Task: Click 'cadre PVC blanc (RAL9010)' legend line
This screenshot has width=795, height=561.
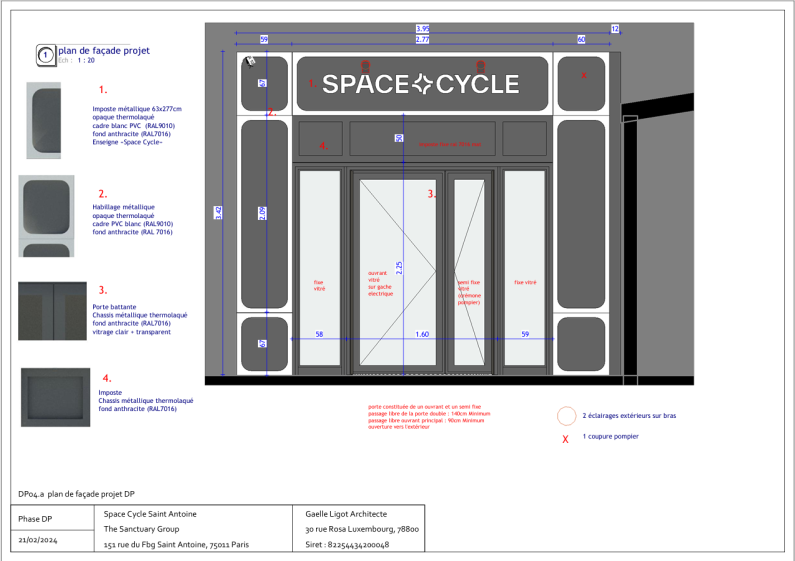Action: [x=133, y=224]
